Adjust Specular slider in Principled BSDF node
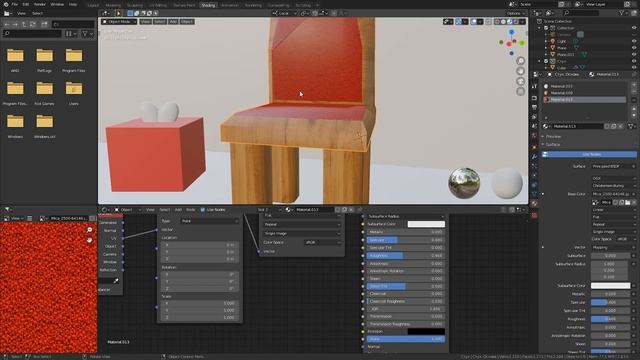This screenshot has height=360, width=640. click(405, 240)
